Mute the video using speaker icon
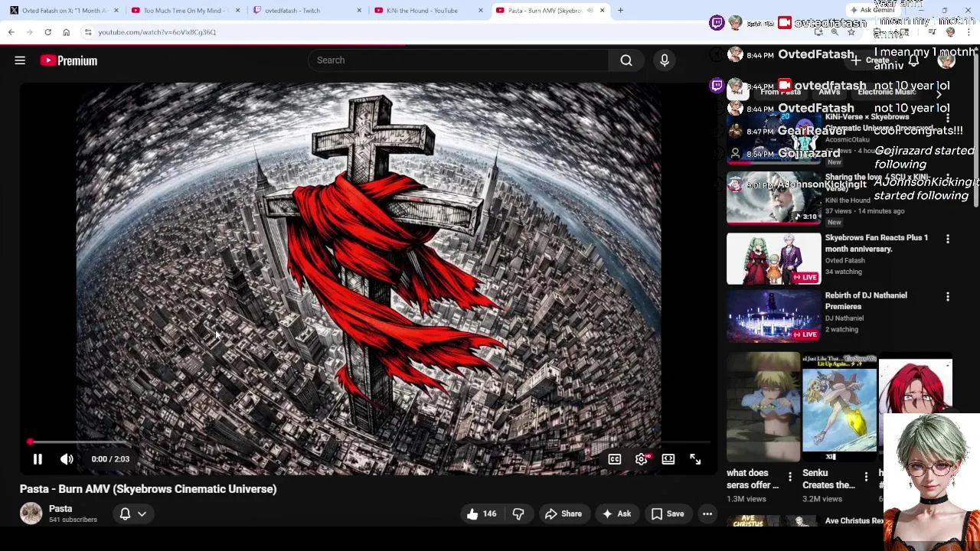Viewport: 980px width, 551px height. 67,459
